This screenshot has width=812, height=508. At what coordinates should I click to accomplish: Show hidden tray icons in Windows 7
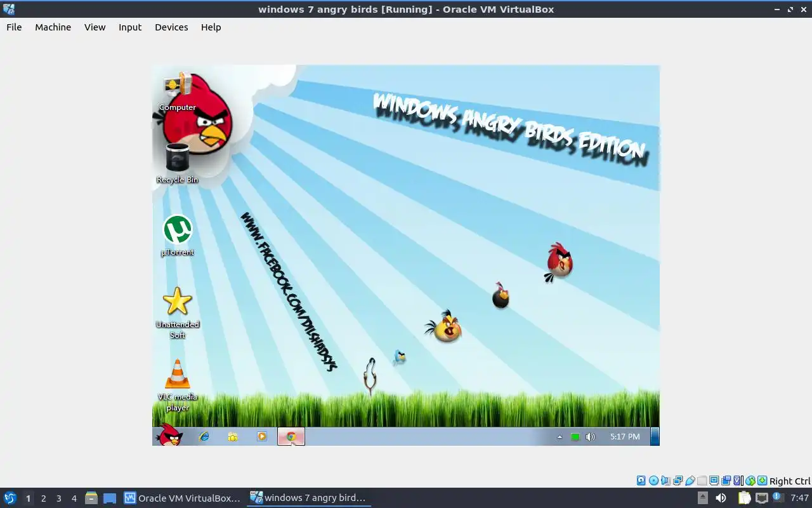tap(560, 437)
